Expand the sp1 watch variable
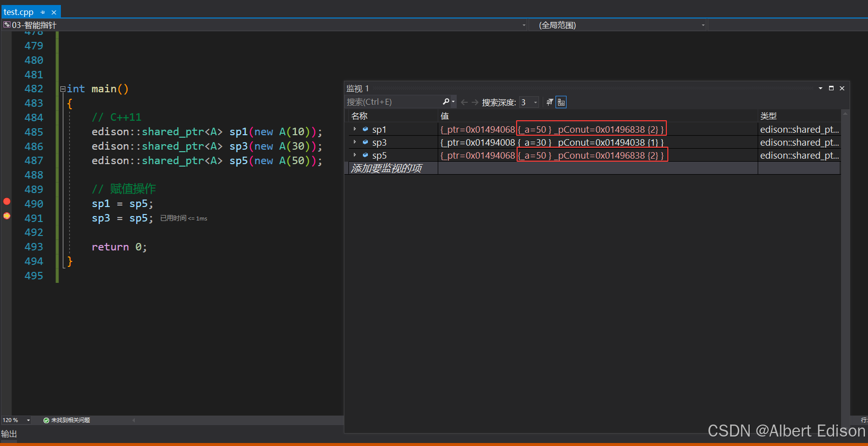 coord(355,129)
